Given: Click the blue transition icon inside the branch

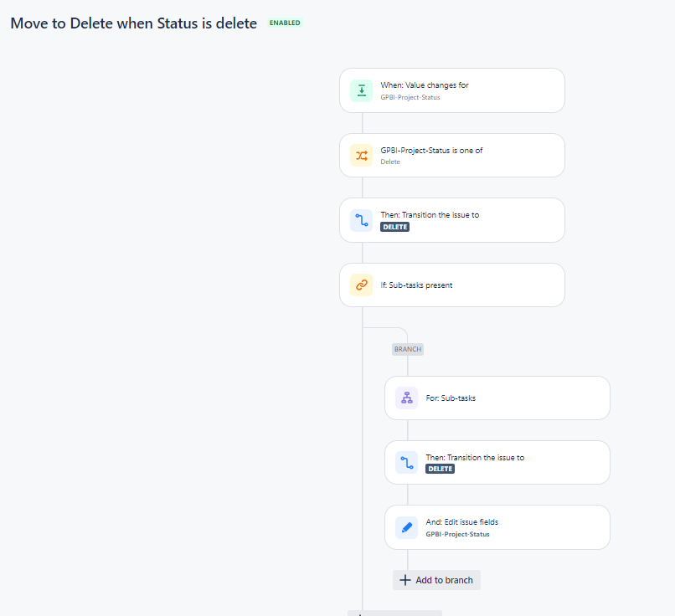Looking at the screenshot, I should [407, 463].
